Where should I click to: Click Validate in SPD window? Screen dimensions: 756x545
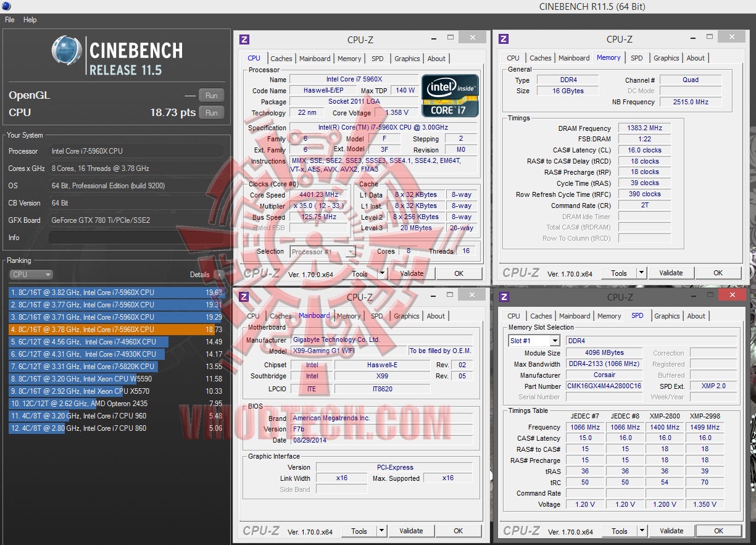pyautogui.click(x=671, y=531)
